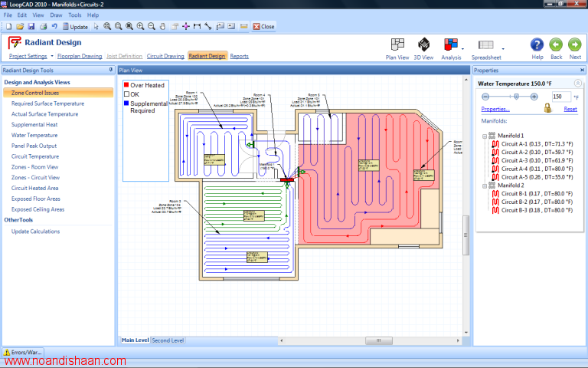Screen dimensions: 588x368
Task: Open the Help menu
Action: 93,15
